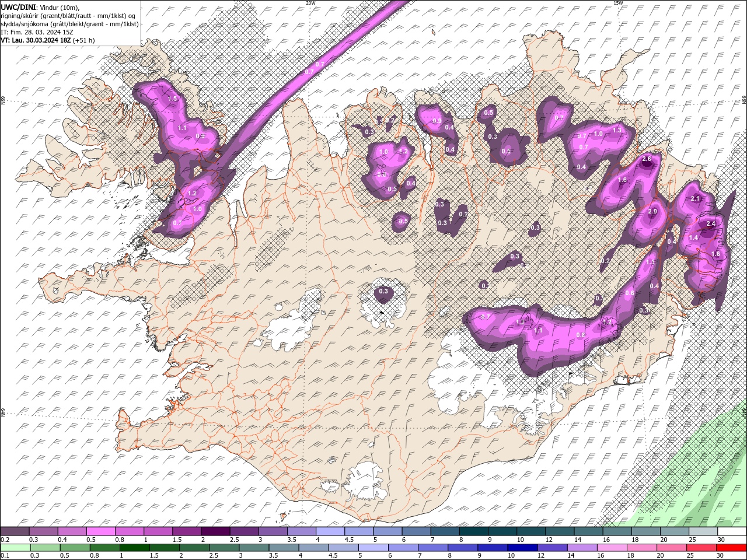747x560 pixels.
Task: Select the 0.1 label under the rain legend
Action: [5, 556]
